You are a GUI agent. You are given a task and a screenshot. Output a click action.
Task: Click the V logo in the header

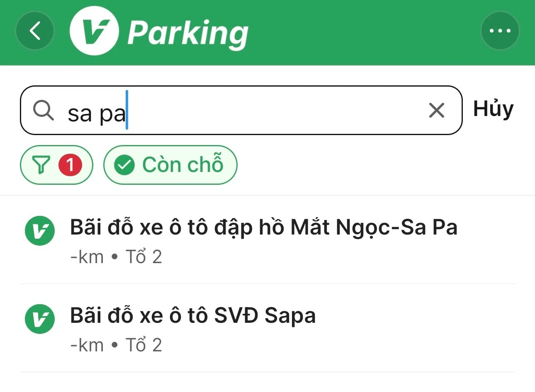click(95, 31)
